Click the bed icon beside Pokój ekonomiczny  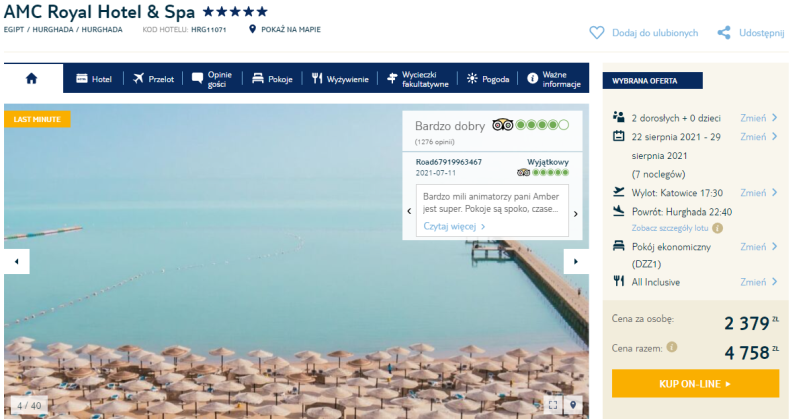[619, 246]
